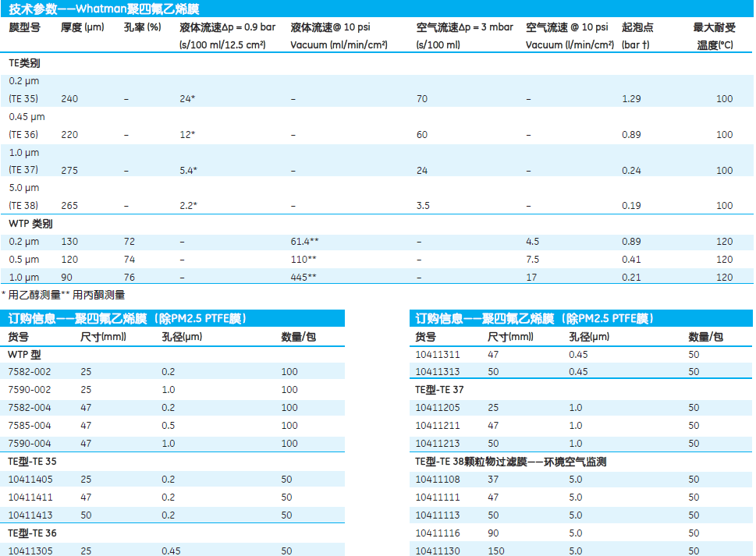
Task: Click porosity value "74"
Action: click(x=130, y=259)
